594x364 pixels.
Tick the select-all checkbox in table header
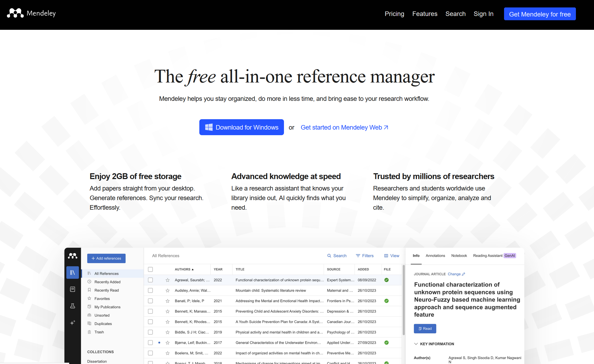click(x=150, y=269)
